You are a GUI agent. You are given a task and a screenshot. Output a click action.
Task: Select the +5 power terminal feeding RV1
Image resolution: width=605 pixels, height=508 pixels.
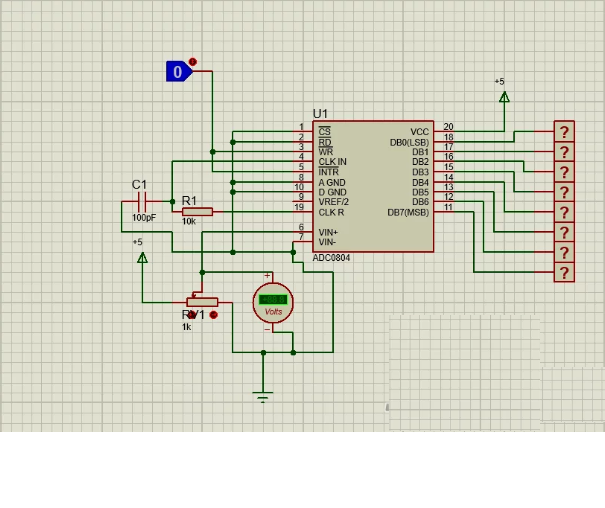pos(142,257)
